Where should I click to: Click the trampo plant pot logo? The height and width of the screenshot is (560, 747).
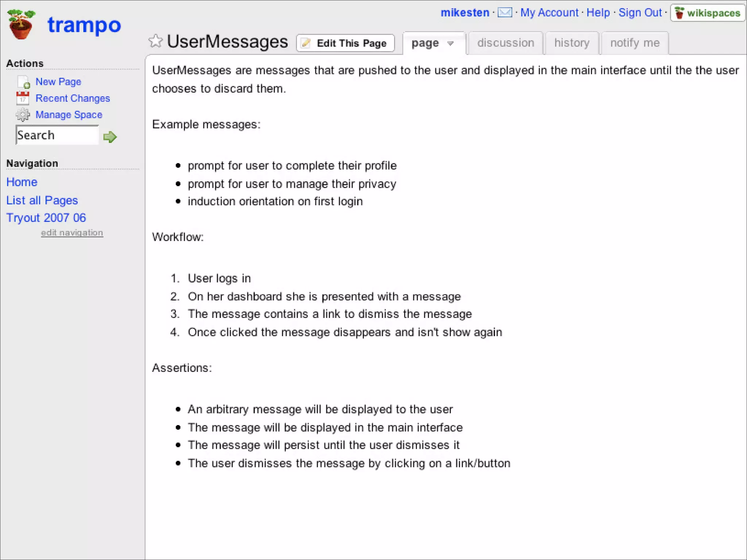tap(21, 25)
